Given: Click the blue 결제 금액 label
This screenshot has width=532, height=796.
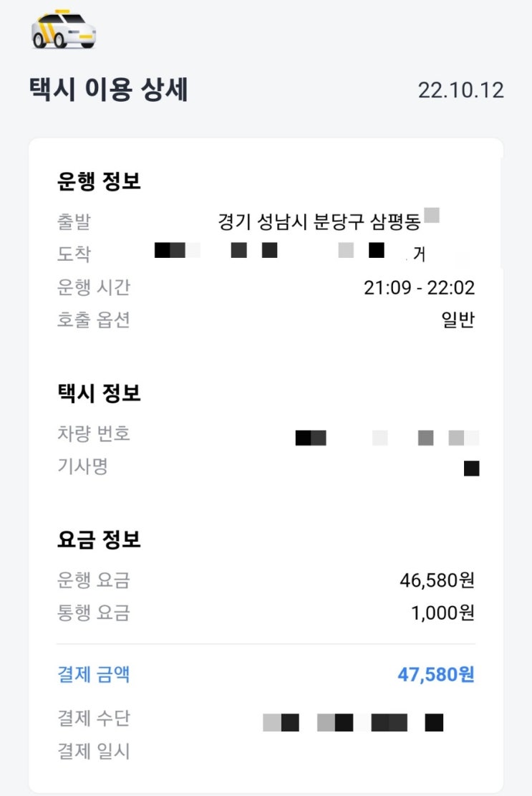Looking at the screenshot, I should (x=93, y=674).
